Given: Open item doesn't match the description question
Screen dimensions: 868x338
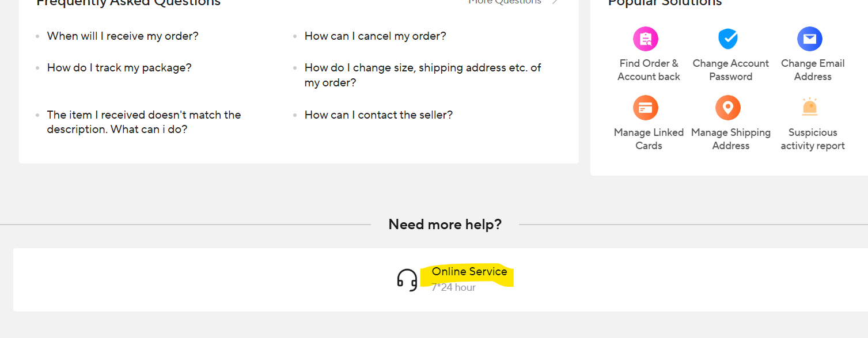Looking at the screenshot, I should [x=144, y=121].
